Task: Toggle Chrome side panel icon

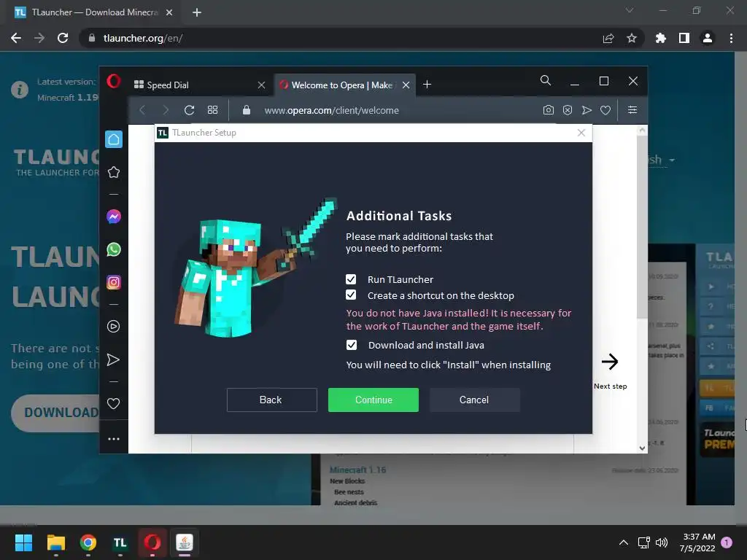Action: [684, 38]
